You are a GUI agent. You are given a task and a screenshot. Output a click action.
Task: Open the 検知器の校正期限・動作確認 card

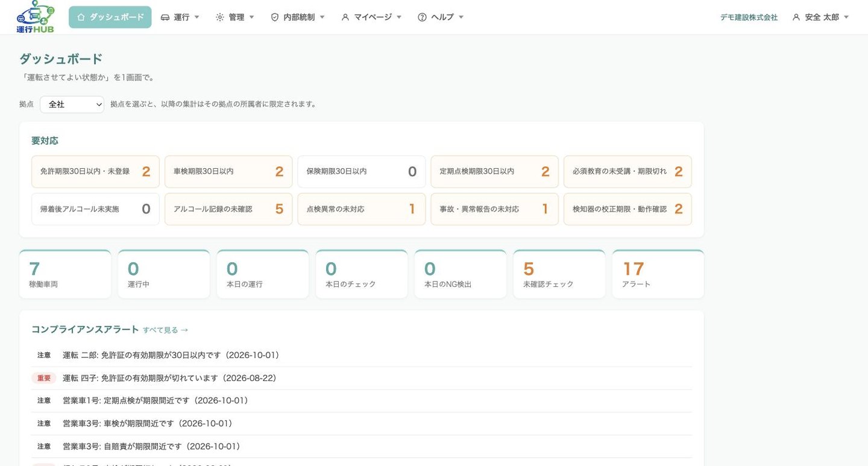pyautogui.click(x=627, y=209)
